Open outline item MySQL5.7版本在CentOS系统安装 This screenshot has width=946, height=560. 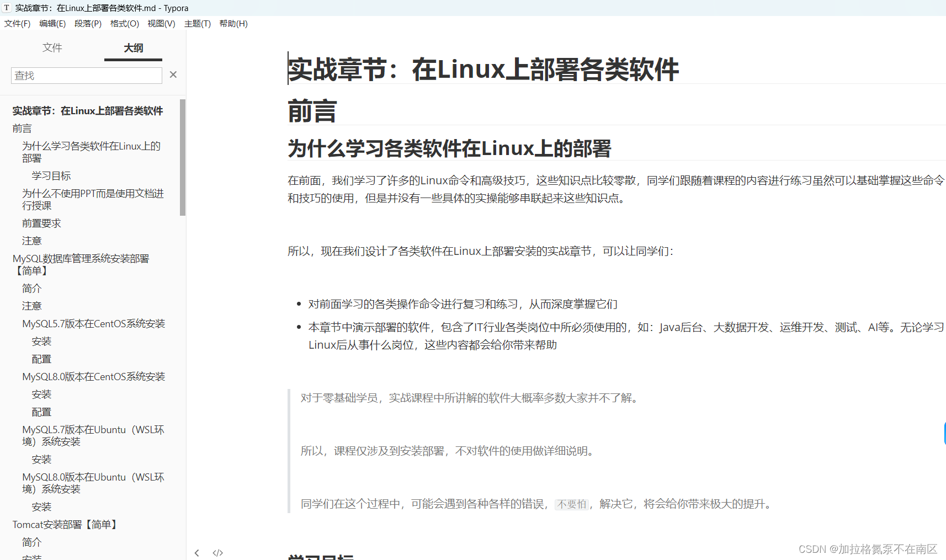[94, 324]
